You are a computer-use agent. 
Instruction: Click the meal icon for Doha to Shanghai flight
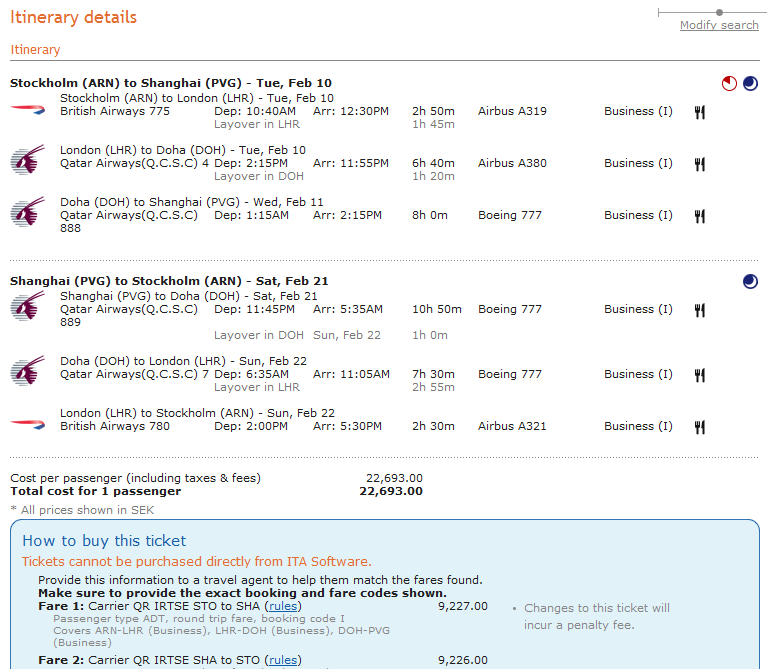[x=700, y=216]
